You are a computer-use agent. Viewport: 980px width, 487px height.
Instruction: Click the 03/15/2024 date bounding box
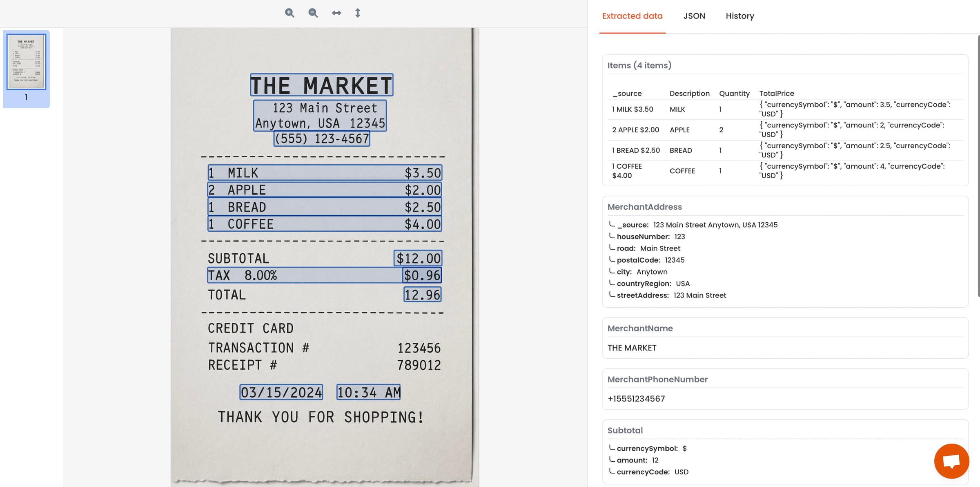pyautogui.click(x=281, y=392)
